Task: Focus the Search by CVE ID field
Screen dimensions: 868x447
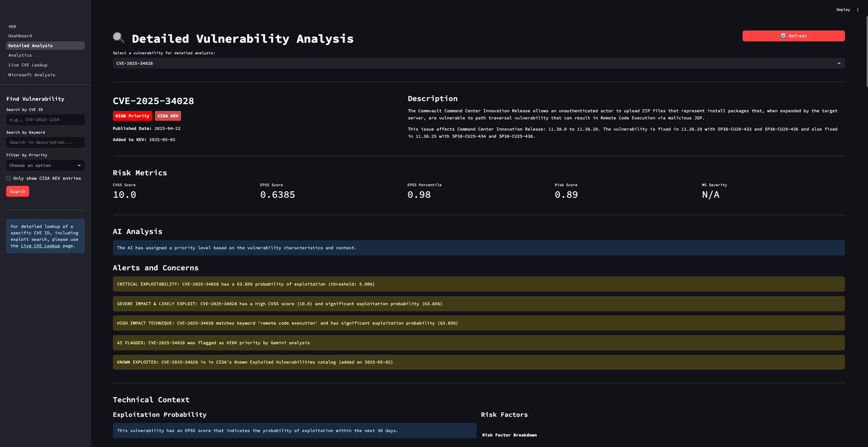Action: [45, 120]
